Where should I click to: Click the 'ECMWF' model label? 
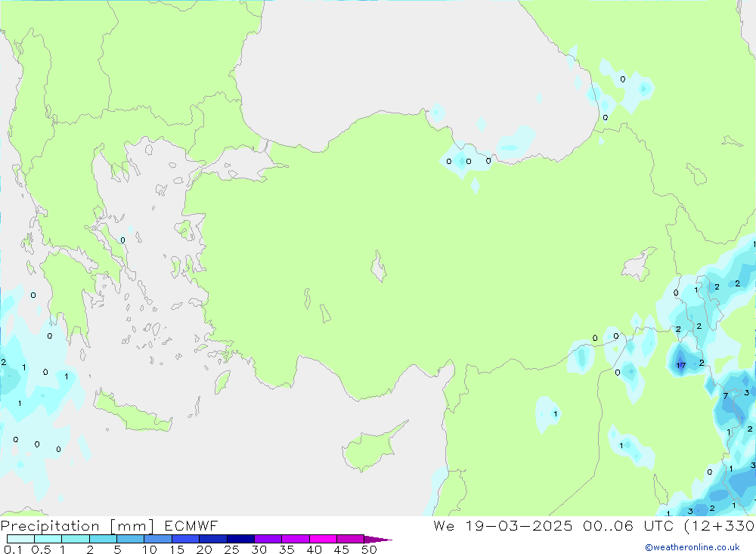coord(191,525)
